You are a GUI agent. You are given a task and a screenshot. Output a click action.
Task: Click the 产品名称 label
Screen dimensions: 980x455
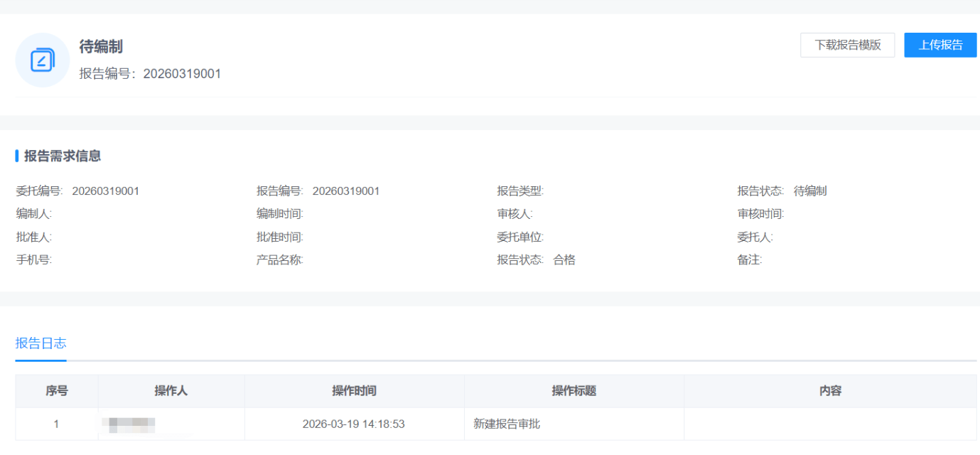pos(280,260)
